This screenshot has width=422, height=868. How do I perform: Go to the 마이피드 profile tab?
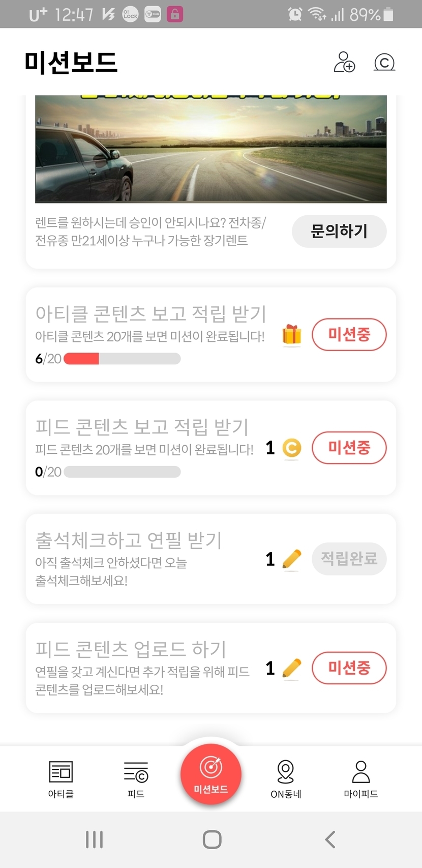click(360, 778)
